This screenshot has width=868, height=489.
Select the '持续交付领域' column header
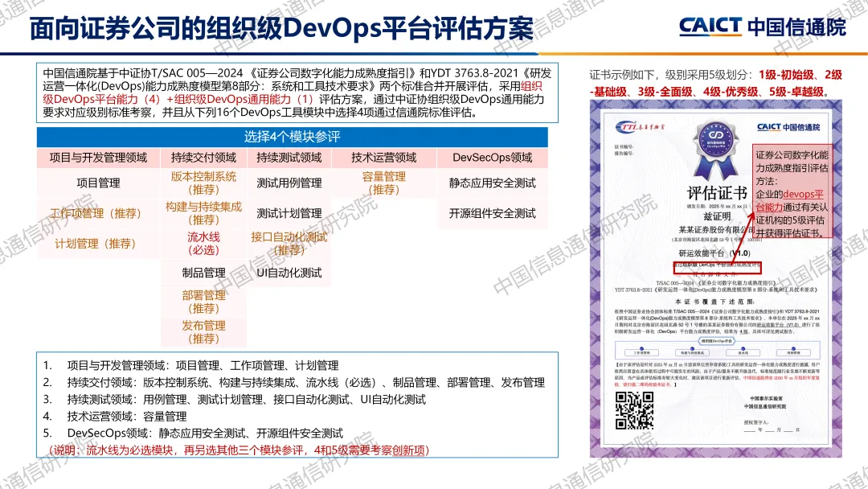point(203,158)
